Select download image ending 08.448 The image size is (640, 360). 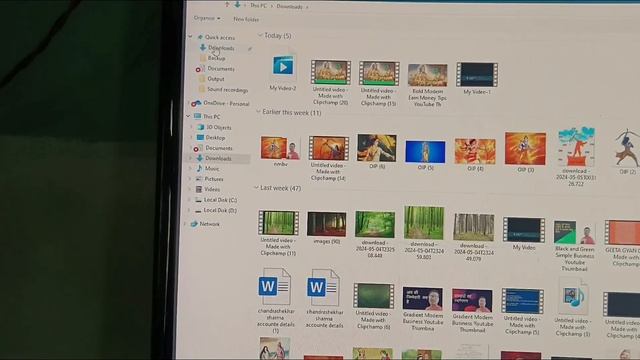click(x=375, y=224)
